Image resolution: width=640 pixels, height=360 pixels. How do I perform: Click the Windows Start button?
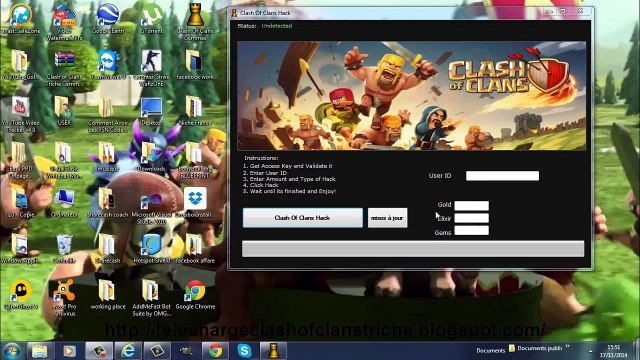coord(12,351)
